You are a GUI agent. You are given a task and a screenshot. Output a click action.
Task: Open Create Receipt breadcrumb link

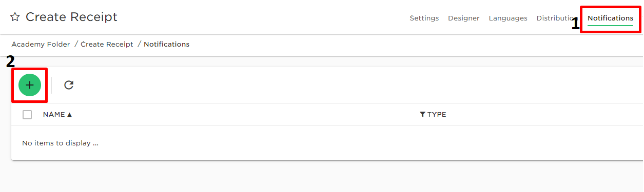point(107,45)
